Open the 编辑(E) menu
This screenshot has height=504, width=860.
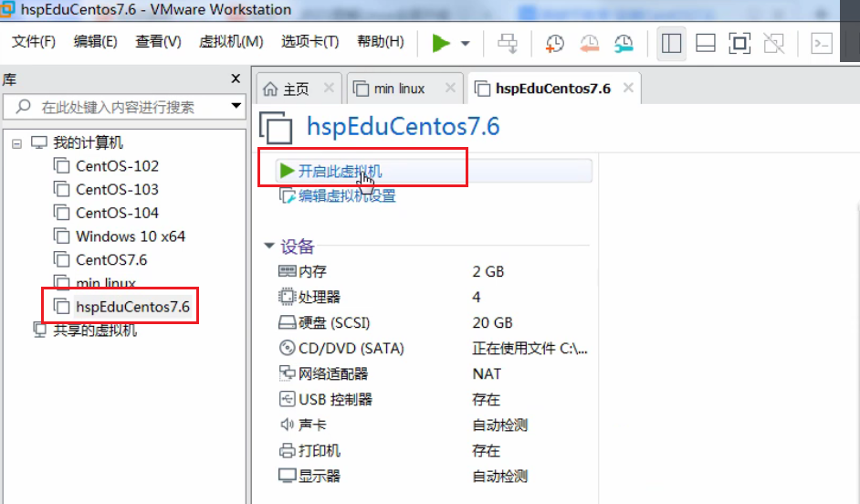coord(96,42)
